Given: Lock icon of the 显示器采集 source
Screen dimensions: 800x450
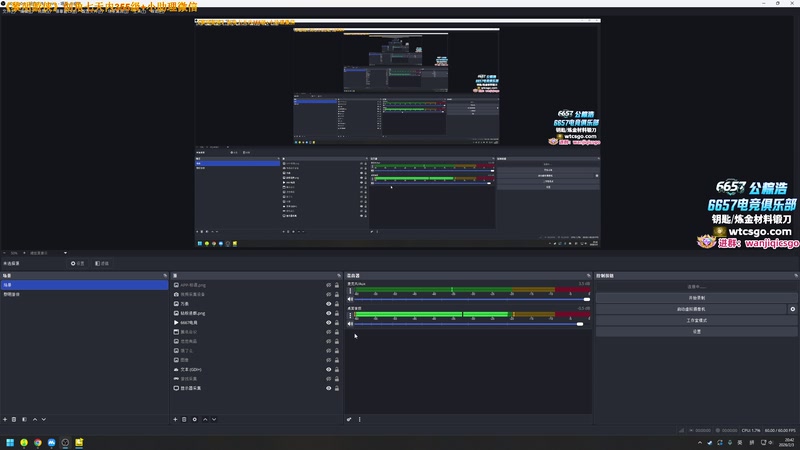Looking at the screenshot, I should pos(337,388).
